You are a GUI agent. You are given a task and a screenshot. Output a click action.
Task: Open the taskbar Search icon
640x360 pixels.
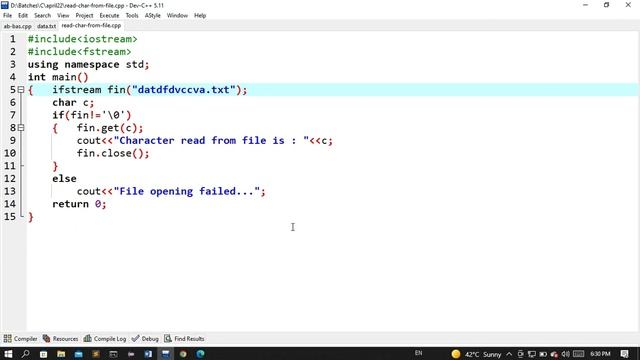25,354
